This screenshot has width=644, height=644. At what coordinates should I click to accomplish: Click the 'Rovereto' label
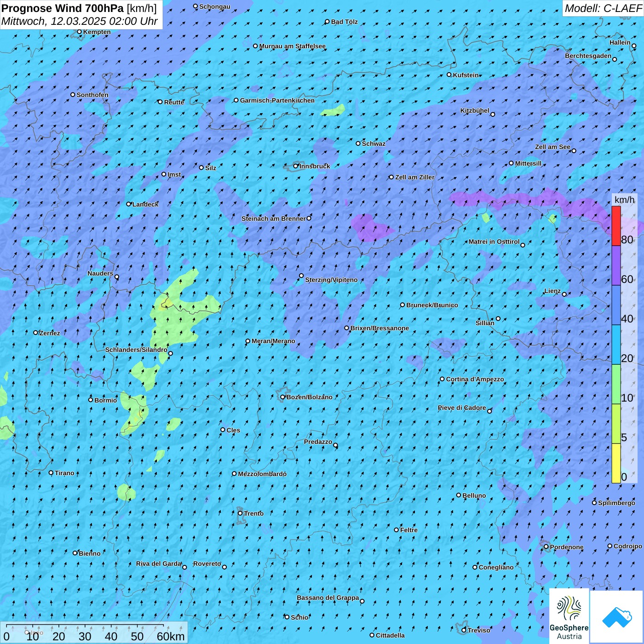click(x=207, y=563)
